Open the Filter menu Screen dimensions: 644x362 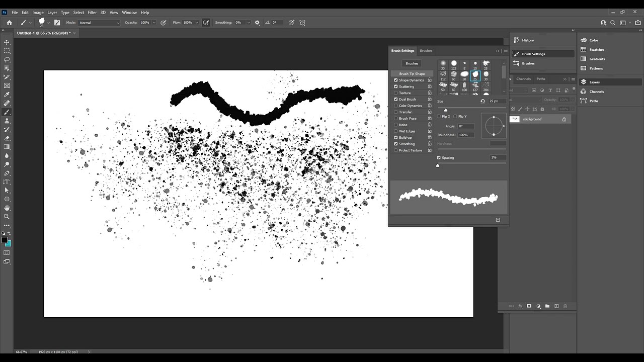[92, 13]
